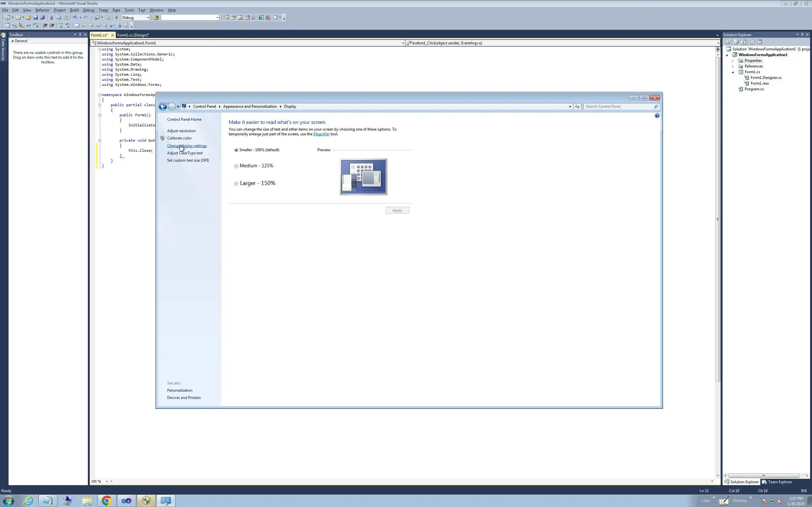Click the Start Debugging play icon
The image size is (812, 507).
click(116, 17)
